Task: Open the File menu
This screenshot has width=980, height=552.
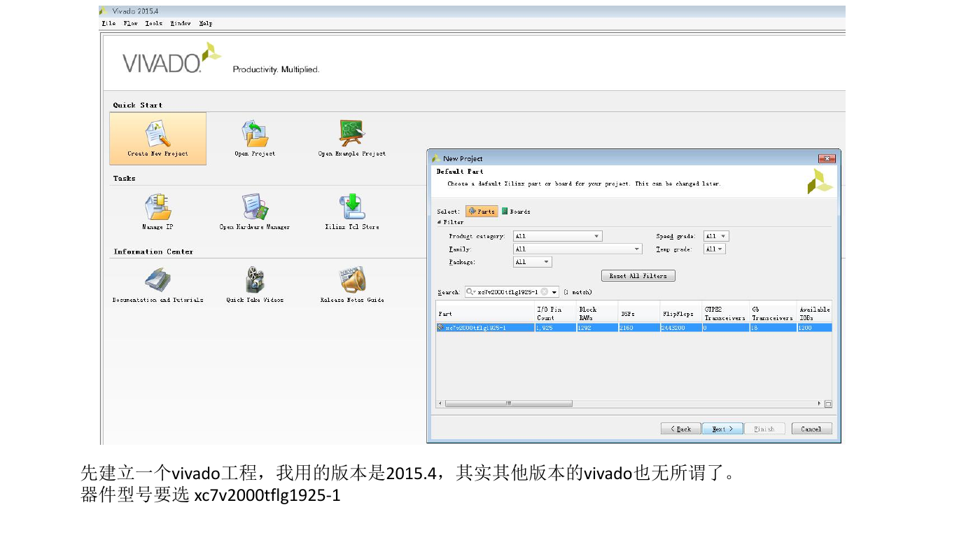Action: click(x=108, y=23)
